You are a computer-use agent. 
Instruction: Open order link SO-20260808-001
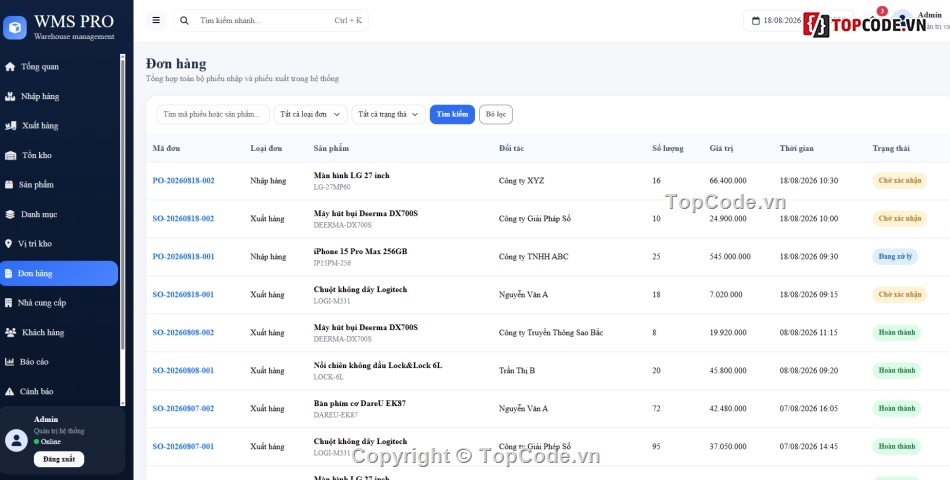[x=183, y=371]
